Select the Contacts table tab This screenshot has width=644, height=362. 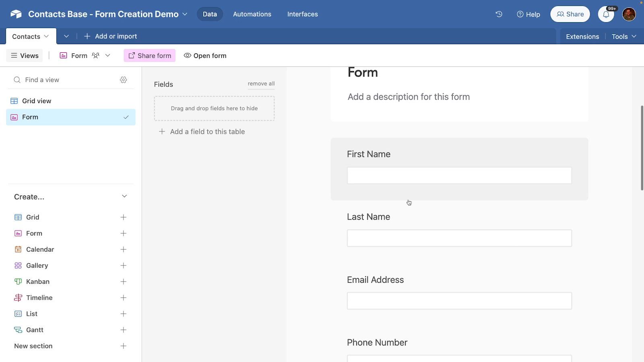point(31,36)
